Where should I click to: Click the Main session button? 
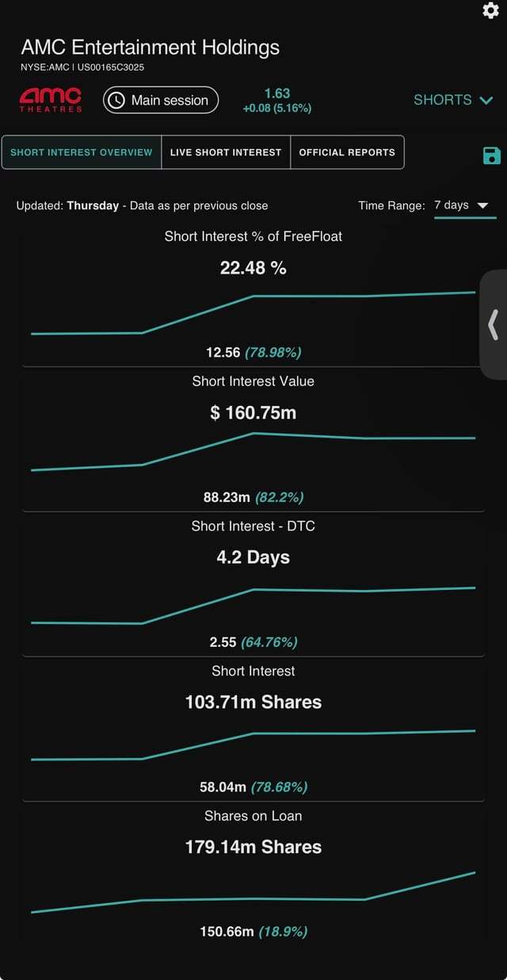[161, 100]
